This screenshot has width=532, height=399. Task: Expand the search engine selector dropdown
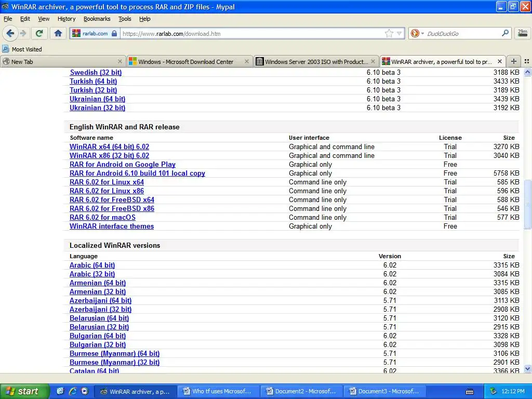pos(422,33)
